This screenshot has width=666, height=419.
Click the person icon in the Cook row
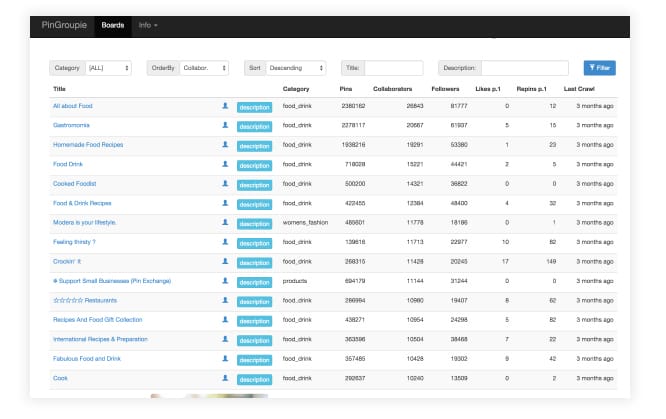click(x=225, y=378)
